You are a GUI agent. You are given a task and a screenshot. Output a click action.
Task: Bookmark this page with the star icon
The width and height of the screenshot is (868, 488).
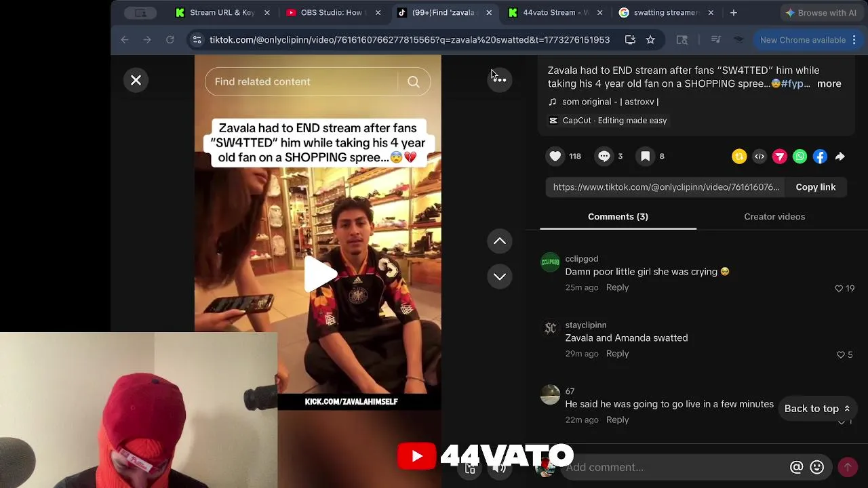(650, 40)
